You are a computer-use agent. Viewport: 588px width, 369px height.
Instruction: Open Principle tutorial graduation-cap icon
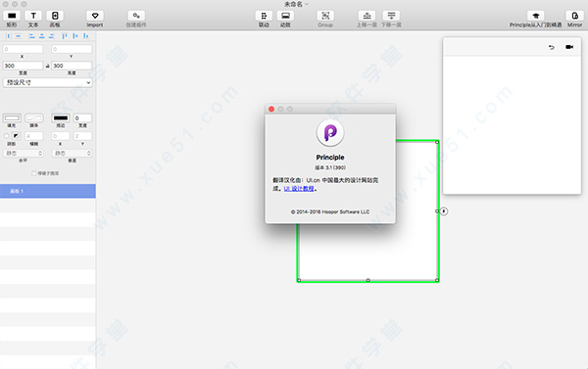(x=535, y=16)
